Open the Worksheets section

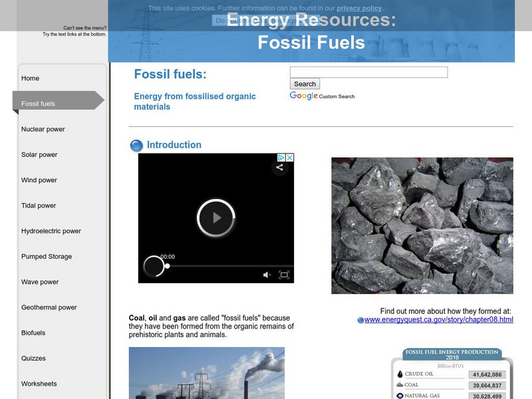pos(39,384)
